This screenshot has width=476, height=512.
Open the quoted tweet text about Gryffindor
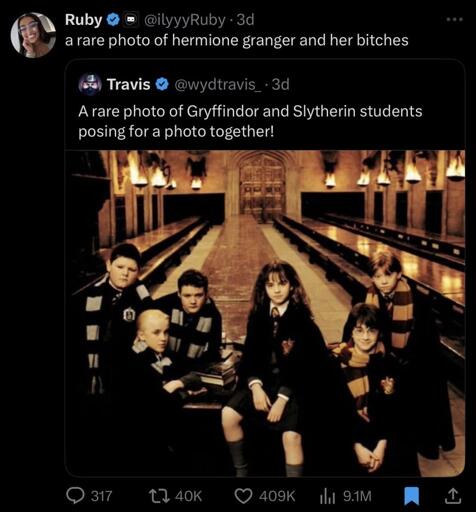(250, 121)
